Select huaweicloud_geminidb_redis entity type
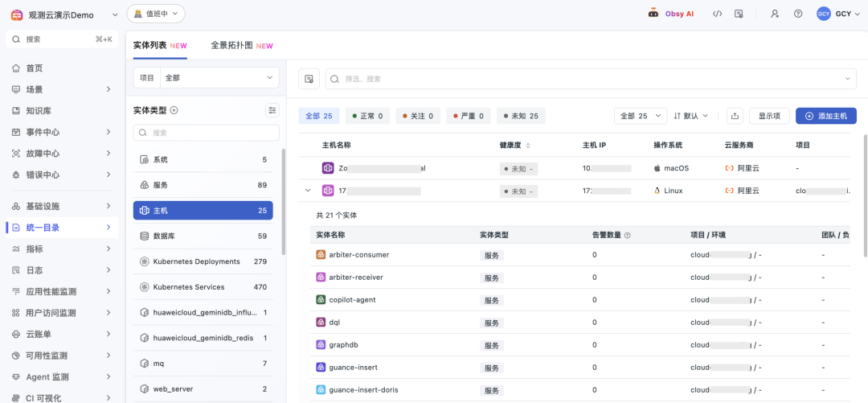This screenshot has width=868, height=403. coord(203,338)
